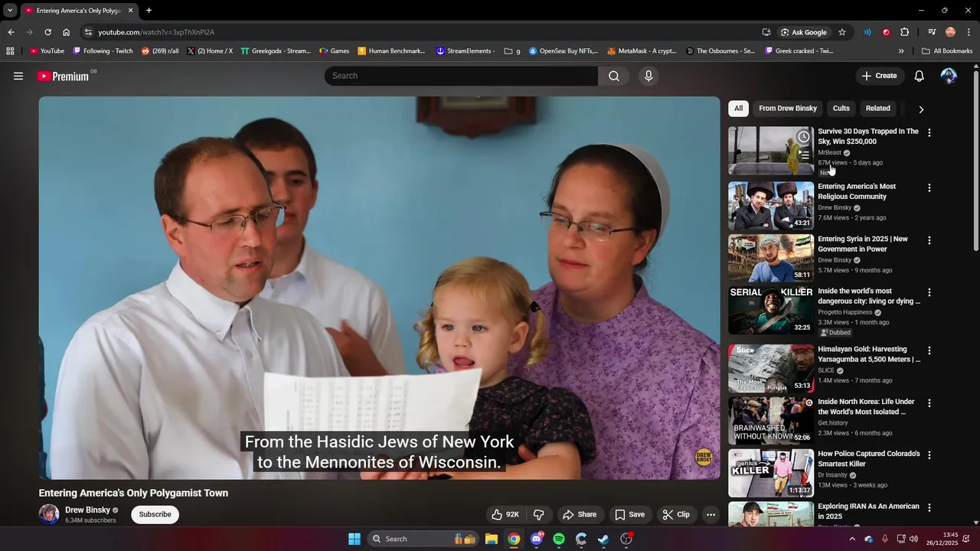Open the YouTube guide hamburger menu

click(18, 76)
